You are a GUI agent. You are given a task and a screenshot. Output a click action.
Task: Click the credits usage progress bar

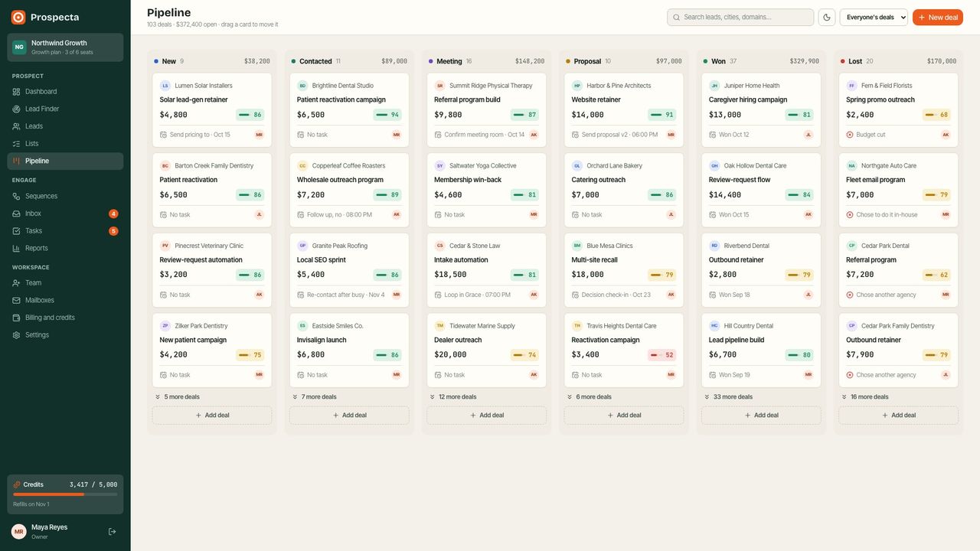pyautogui.click(x=65, y=494)
